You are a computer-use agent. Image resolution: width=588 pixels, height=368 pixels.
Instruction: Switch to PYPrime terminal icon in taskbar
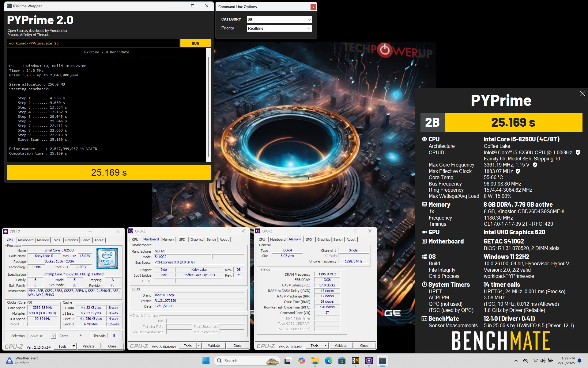pyautogui.click(x=383, y=361)
